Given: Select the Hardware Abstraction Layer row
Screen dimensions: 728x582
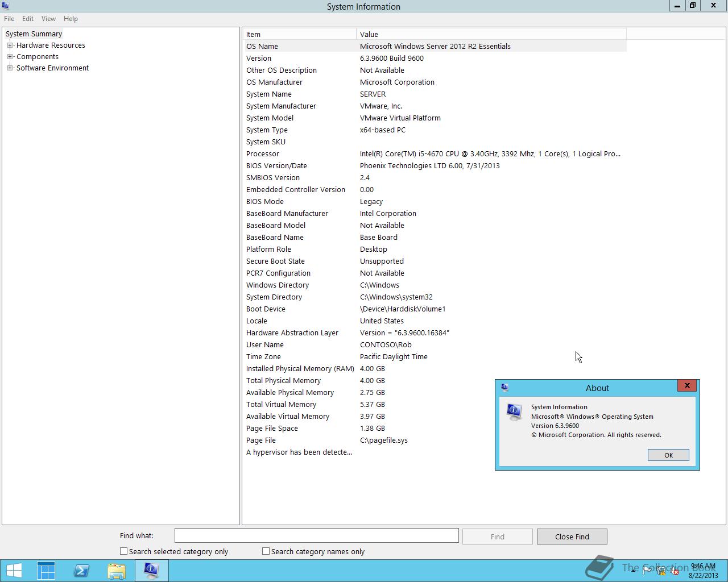Looking at the screenshot, I should pyautogui.click(x=435, y=333).
